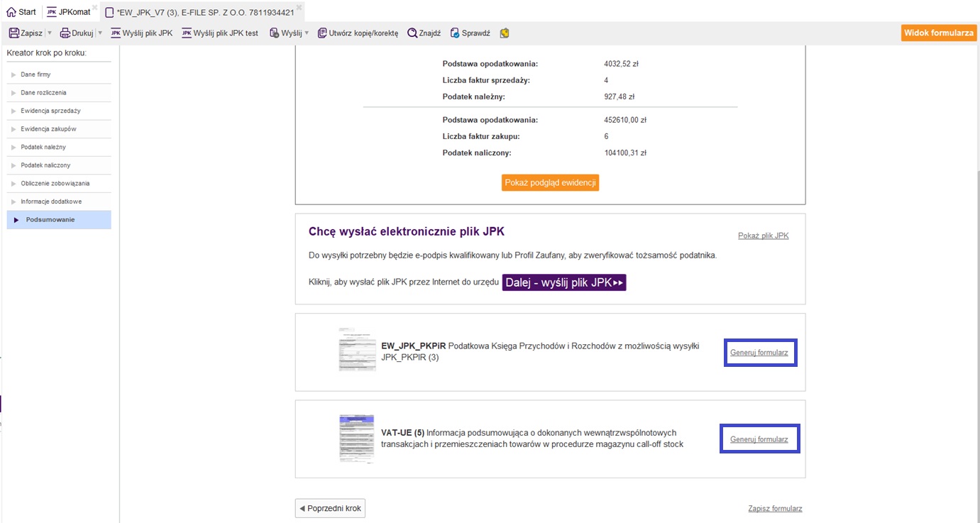Select Ewidencja sprzedaży step in wizard
The image size is (980, 523).
pos(50,111)
